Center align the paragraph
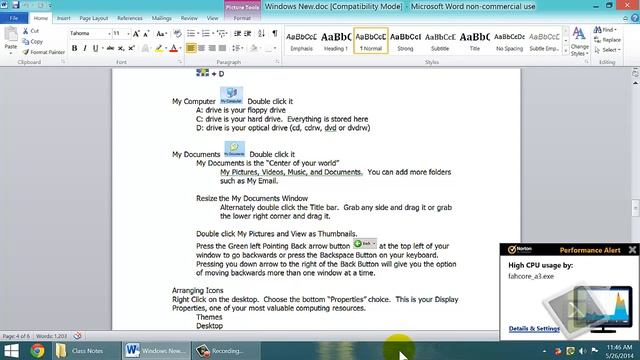 pos(201,48)
